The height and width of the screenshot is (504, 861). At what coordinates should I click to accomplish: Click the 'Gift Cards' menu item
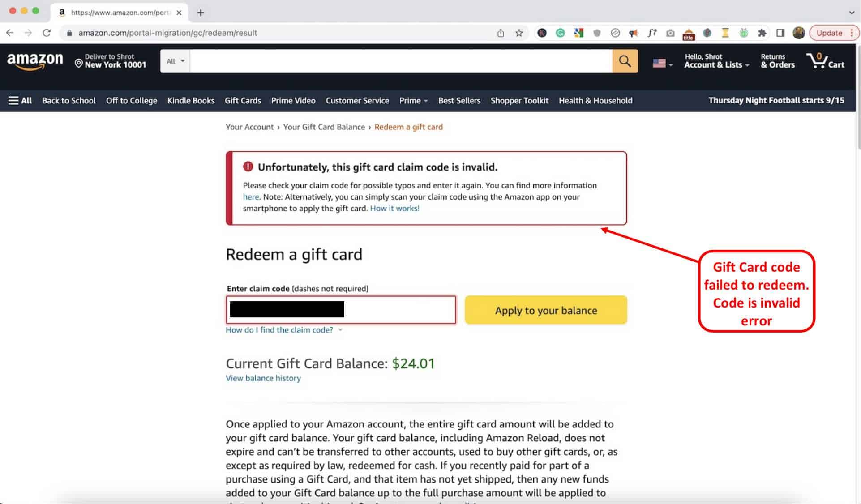243,100
